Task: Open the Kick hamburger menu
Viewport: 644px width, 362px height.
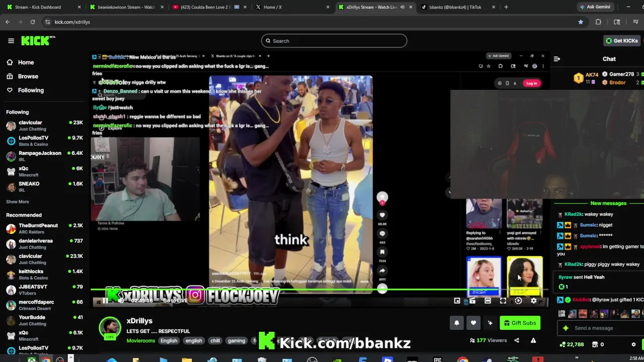Action: pyautogui.click(x=11, y=41)
